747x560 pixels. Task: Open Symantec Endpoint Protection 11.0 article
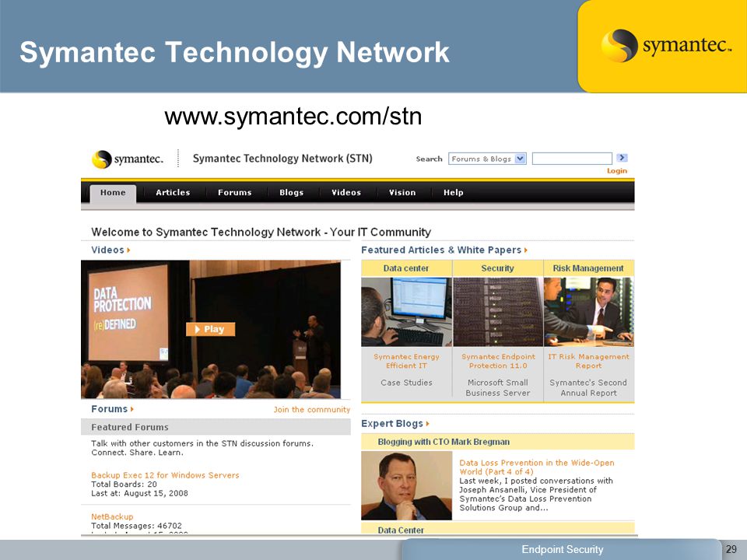tap(498, 362)
